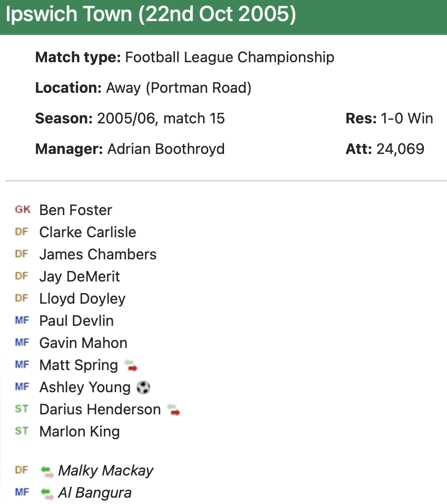The width and height of the screenshot is (447, 504).
Task: Select Jay DeMerit in the lineup
Action: pyautogui.click(x=80, y=276)
